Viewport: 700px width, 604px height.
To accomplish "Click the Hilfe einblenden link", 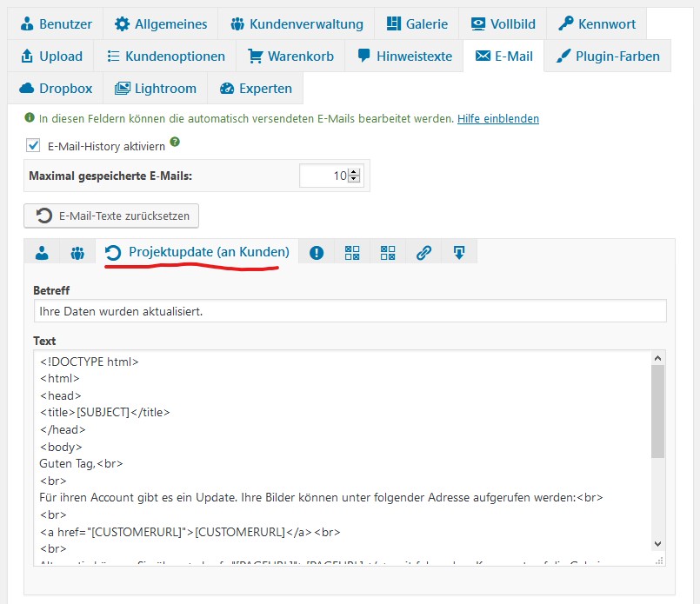I will click(498, 118).
